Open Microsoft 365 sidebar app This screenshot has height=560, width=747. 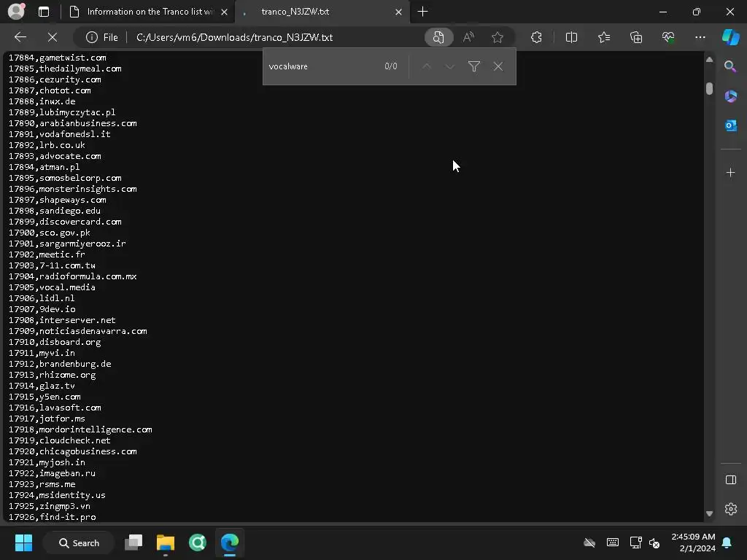coord(730,96)
